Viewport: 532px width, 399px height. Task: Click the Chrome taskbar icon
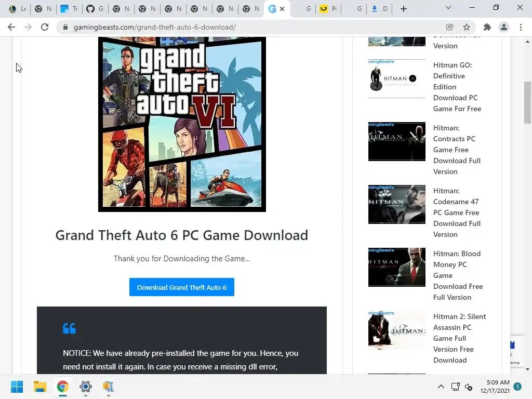point(63,387)
